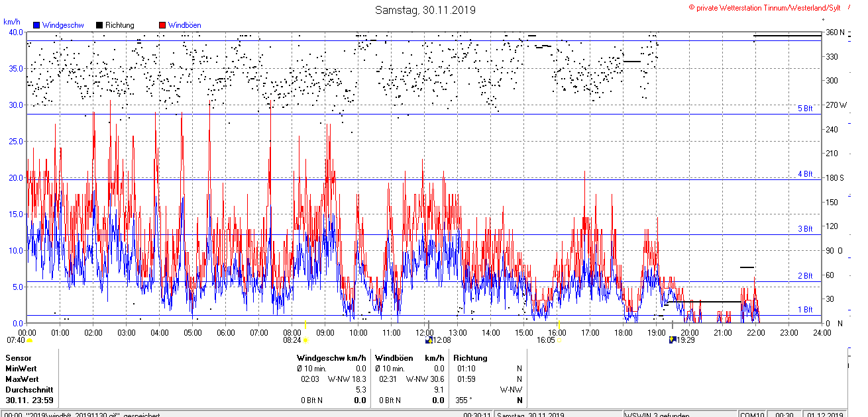This screenshot has width=868, height=417.
Task: Click the 02:03 max wind time cell
Action: (310, 379)
